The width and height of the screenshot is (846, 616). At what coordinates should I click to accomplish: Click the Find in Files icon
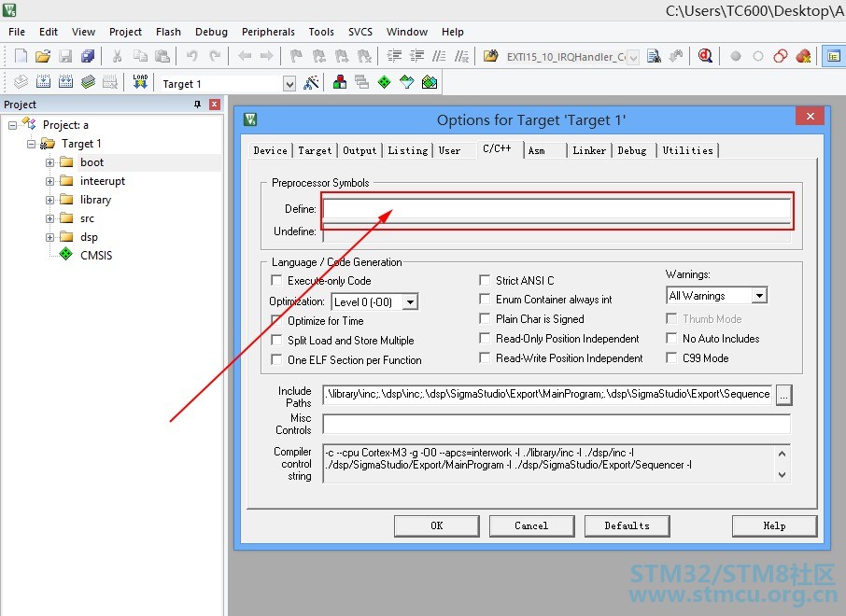pyautogui.click(x=490, y=56)
